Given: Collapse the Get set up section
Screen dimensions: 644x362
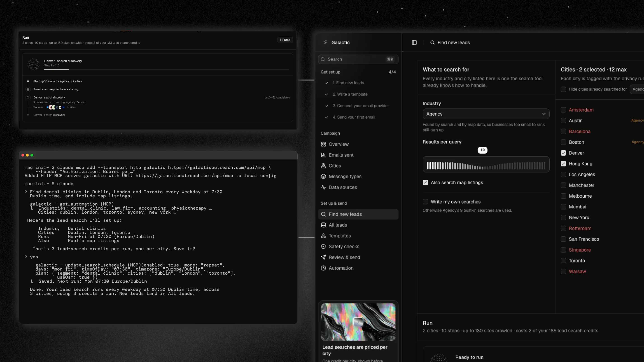Looking at the screenshot, I should click(358, 72).
